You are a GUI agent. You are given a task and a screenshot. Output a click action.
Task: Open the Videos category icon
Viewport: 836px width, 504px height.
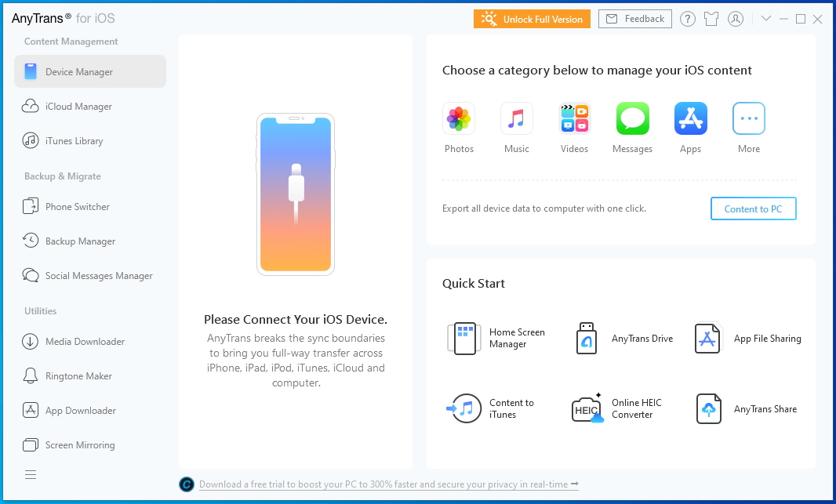(x=574, y=118)
